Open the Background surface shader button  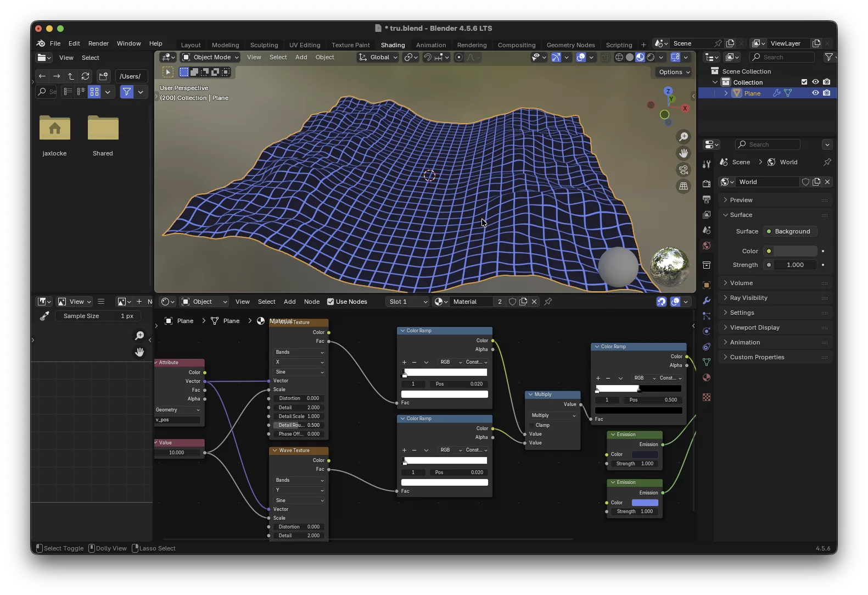click(x=791, y=231)
